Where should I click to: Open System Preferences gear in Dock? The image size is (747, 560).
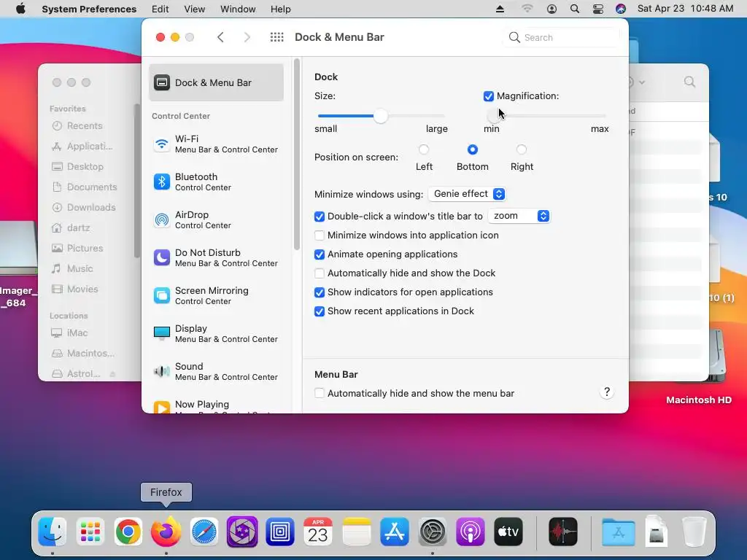pyautogui.click(x=432, y=532)
